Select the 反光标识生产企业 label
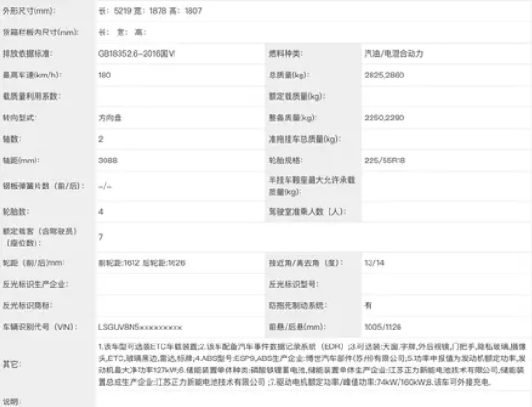The image size is (532, 407). (35, 284)
